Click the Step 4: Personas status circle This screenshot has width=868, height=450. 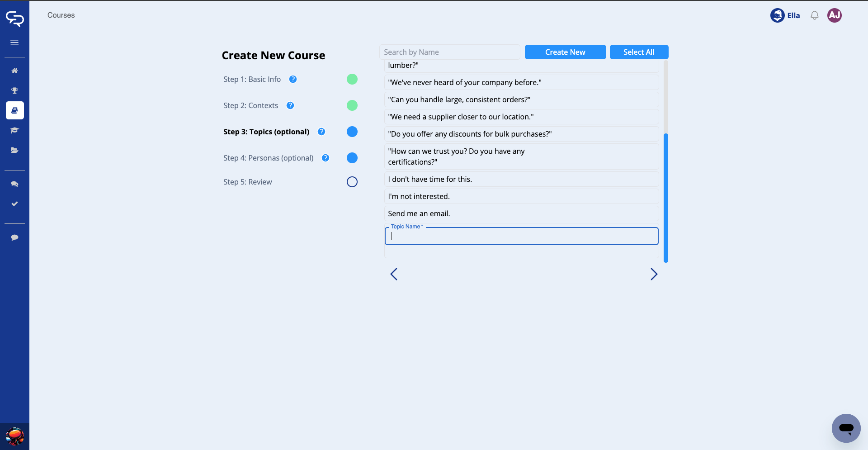pyautogui.click(x=352, y=158)
